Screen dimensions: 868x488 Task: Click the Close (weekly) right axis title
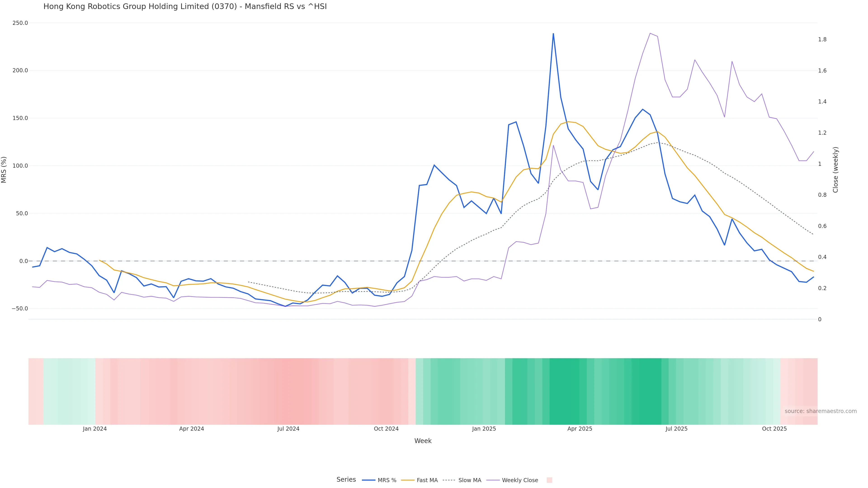(835, 170)
